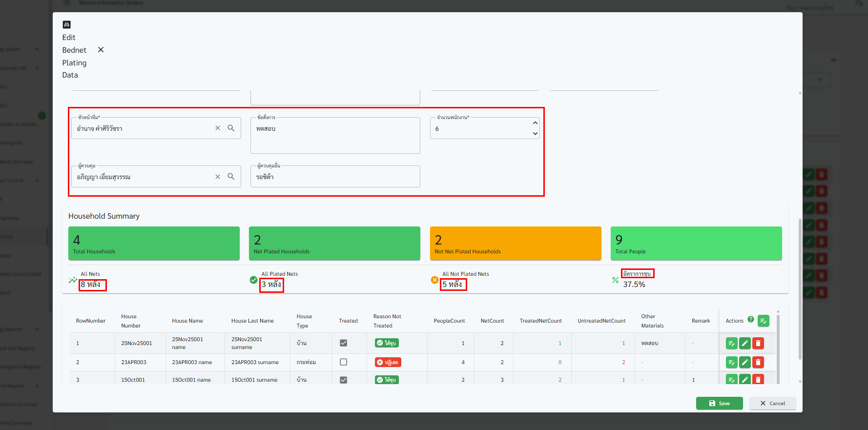Open quick edit list for row 1

coord(731,344)
